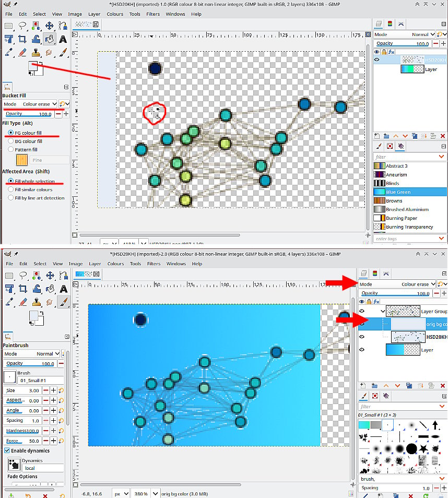The height and width of the screenshot is (498, 448).
Task: Pick the Warp Transform tool in top window
Action: [36, 39]
